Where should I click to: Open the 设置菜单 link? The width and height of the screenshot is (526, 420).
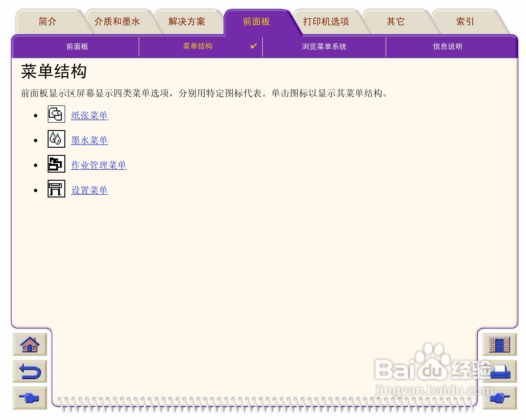point(89,190)
